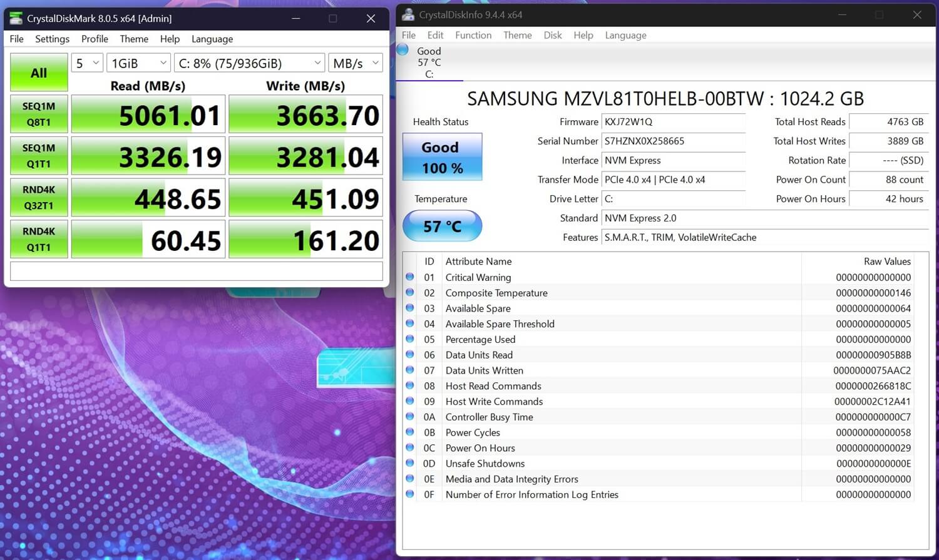
Task: Open Language menu in CrystalDiskMark
Action: click(212, 39)
